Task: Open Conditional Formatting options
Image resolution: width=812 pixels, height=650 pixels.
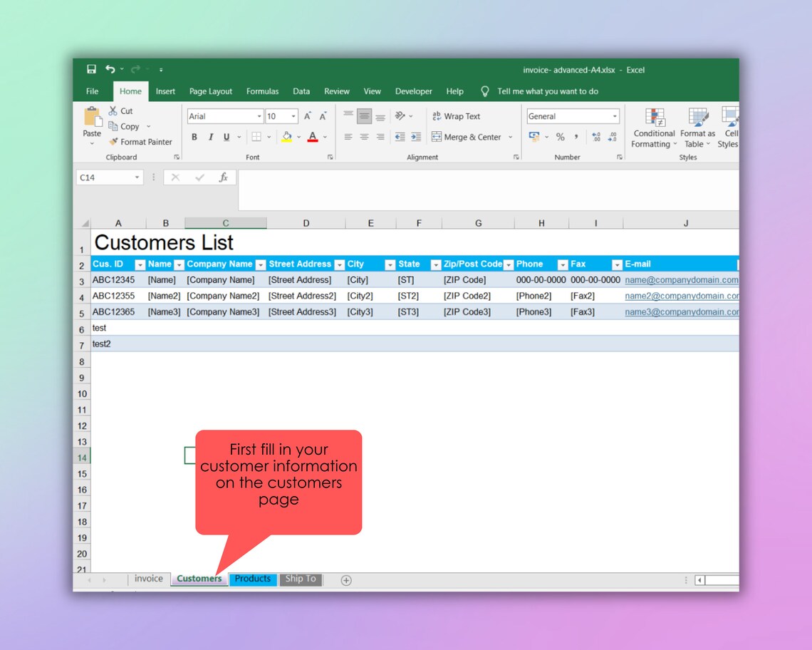Action: (x=652, y=128)
